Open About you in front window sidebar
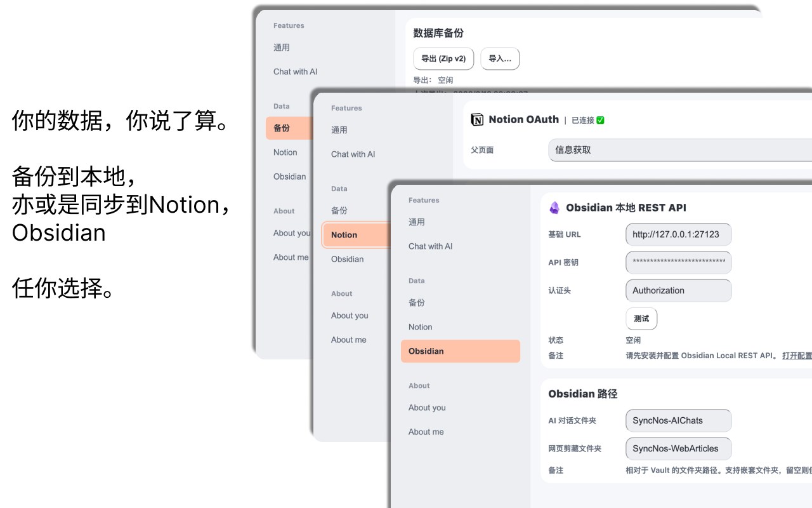This screenshot has width=812, height=508. click(427, 408)
